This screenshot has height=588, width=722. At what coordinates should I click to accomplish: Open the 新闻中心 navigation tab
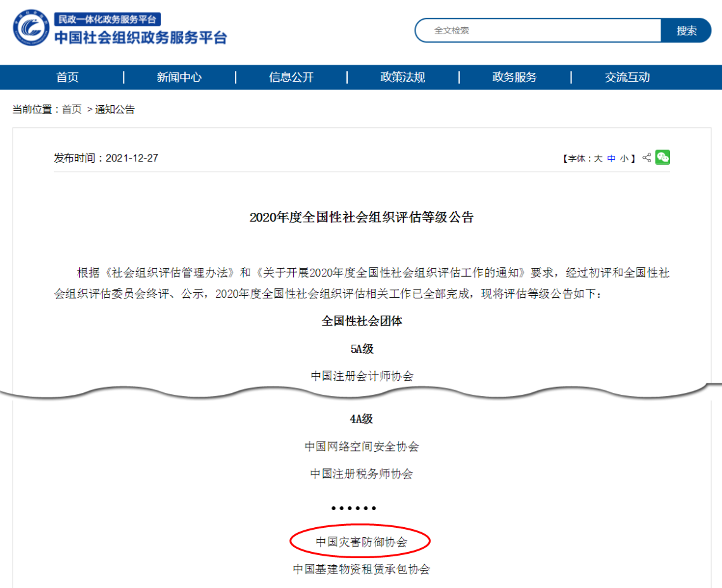click(x=179, y=77)
